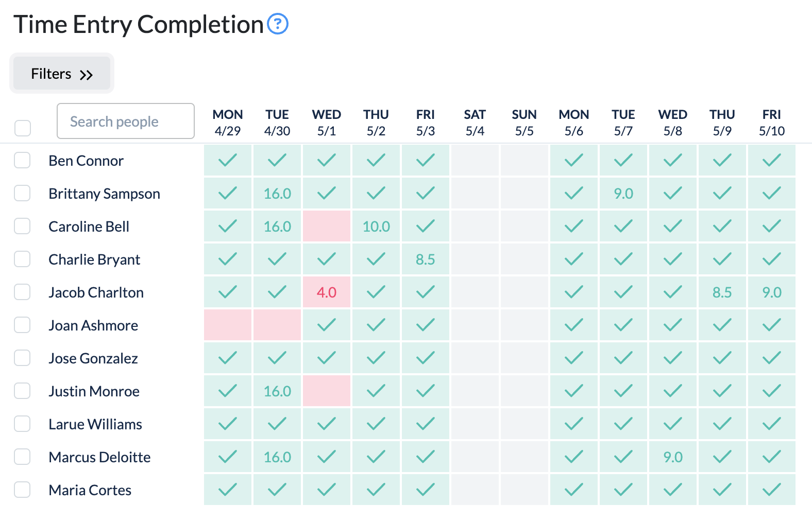Click the double-chevron icon on the Filters button
The width and height of the screenshot is (812, 522).
(87, 74)
